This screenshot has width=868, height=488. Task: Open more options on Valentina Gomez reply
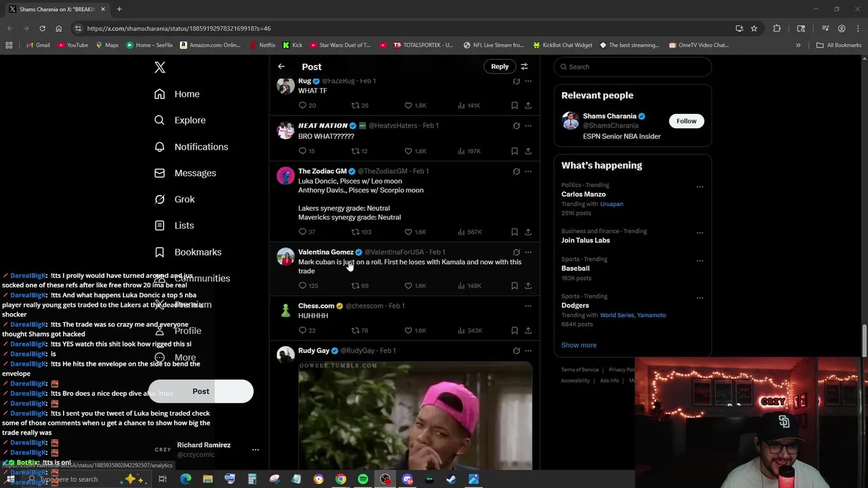coord(528,252)
